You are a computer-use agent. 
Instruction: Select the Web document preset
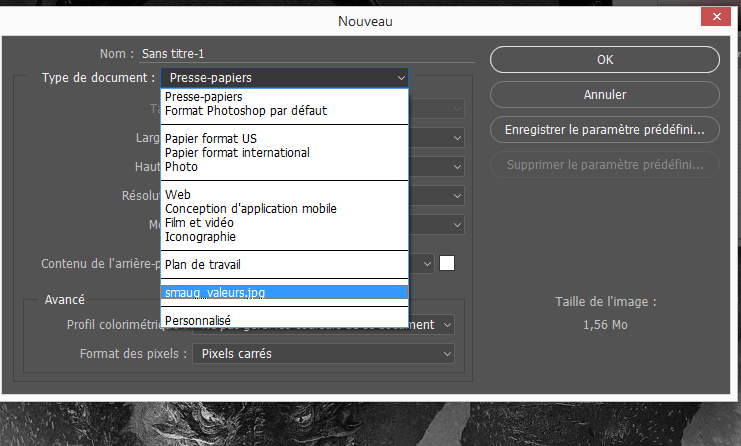[177, 195]
